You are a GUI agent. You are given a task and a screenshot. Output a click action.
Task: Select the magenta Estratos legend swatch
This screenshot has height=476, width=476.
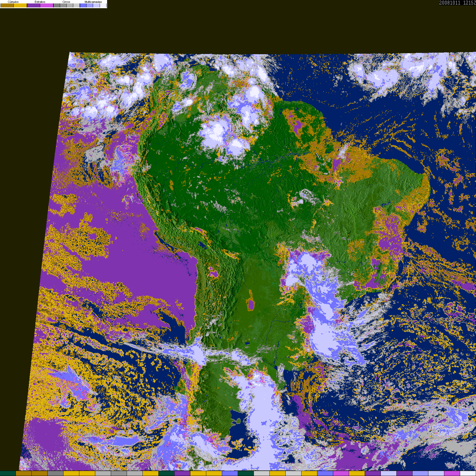(x=47, y=5)
